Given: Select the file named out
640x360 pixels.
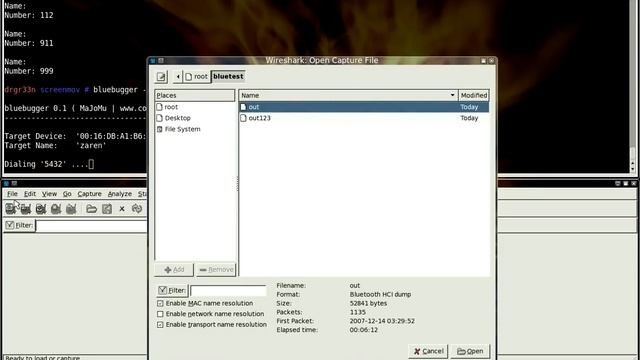Looking at the screenshot, I should [x=364, y=107].
